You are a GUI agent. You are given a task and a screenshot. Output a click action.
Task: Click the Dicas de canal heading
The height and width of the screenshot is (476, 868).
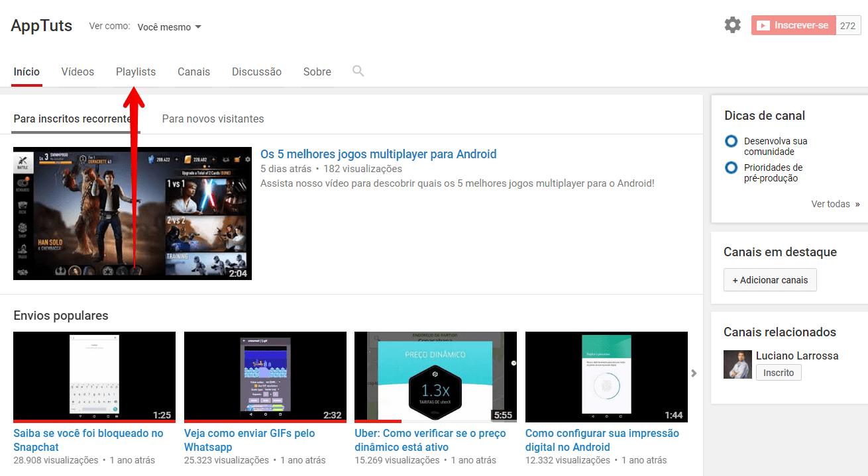tap(765, 116)
